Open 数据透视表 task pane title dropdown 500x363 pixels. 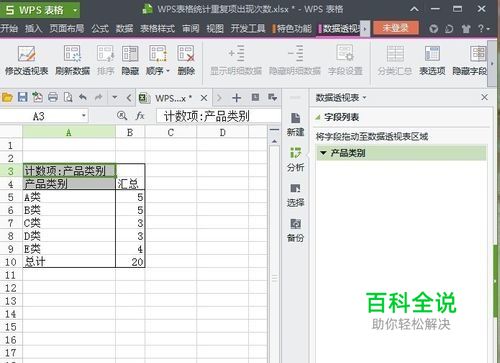coord(364,98)
